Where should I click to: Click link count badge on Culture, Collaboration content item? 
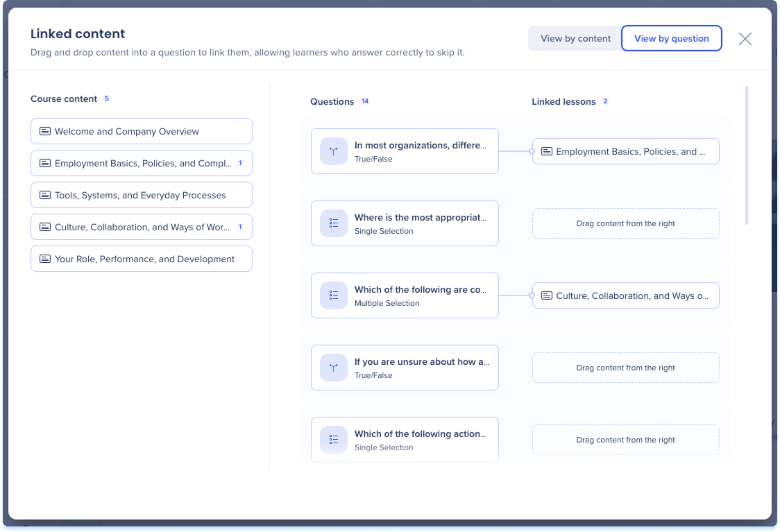(x=240, y=227)
